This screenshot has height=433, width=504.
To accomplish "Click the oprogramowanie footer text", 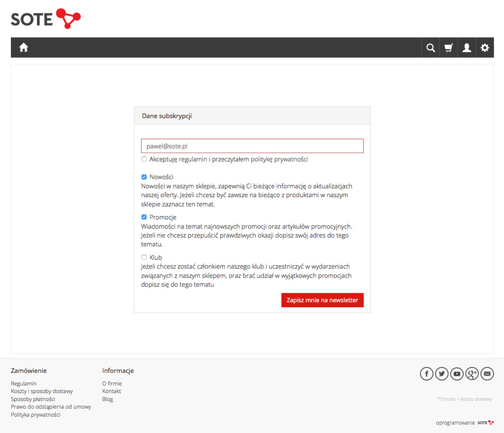I will tap(455, 423).
